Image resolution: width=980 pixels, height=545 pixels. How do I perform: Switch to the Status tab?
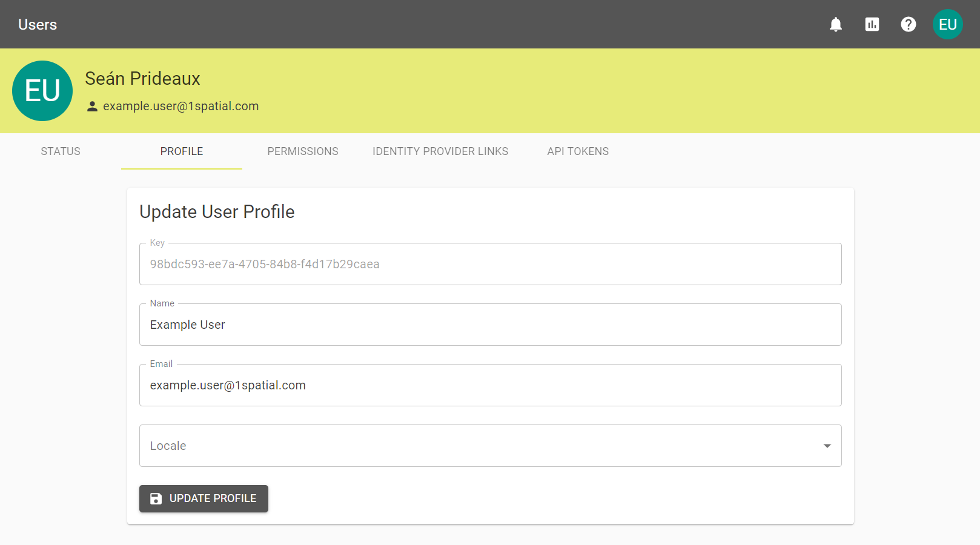[x=61, y=151]
